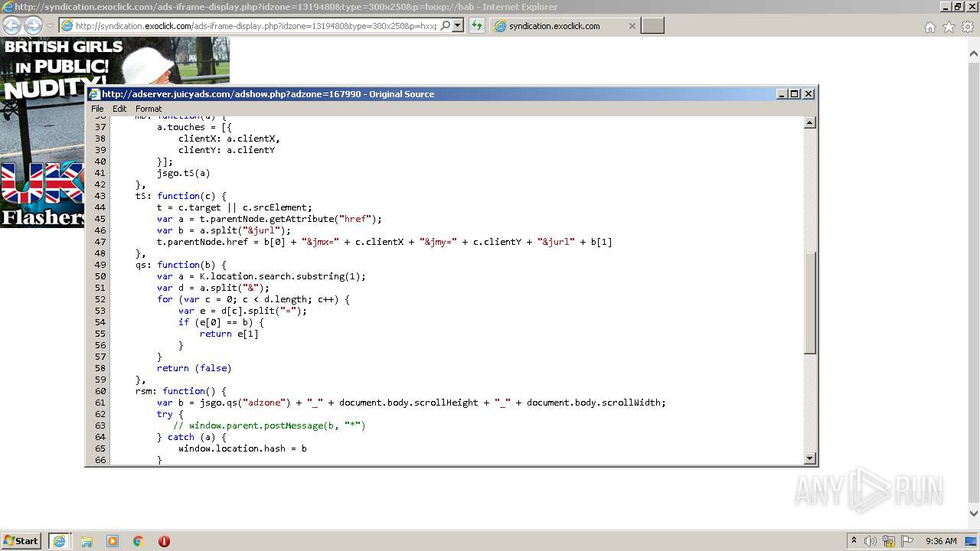Screen dimensions: 980x551
Task: Open the address bar autocomplete dropdown arrow
Action: 458,25
